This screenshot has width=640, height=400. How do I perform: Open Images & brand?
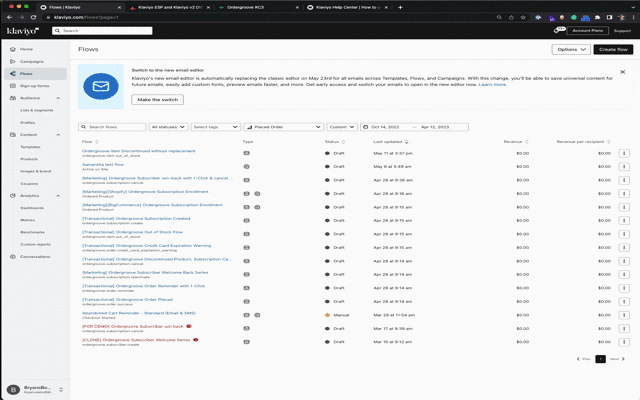(x=36, y=171)
